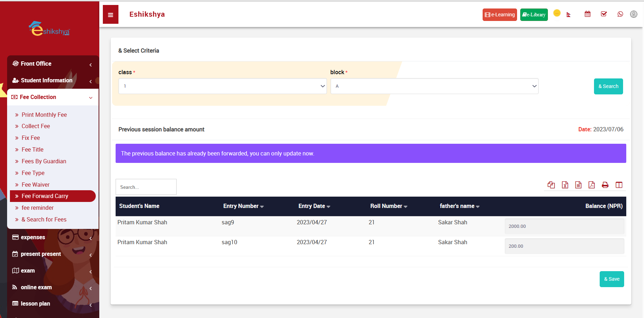The width and height of the screenshot is (644, 318).
Task: Collapse the Fee Collection menu
Action: [x=52, y=97]
